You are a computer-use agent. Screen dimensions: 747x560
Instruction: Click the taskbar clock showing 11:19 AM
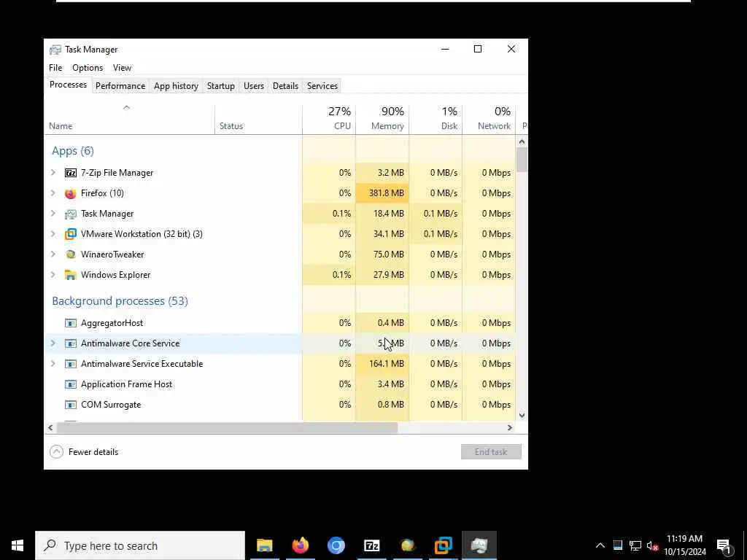coord(684,545)
